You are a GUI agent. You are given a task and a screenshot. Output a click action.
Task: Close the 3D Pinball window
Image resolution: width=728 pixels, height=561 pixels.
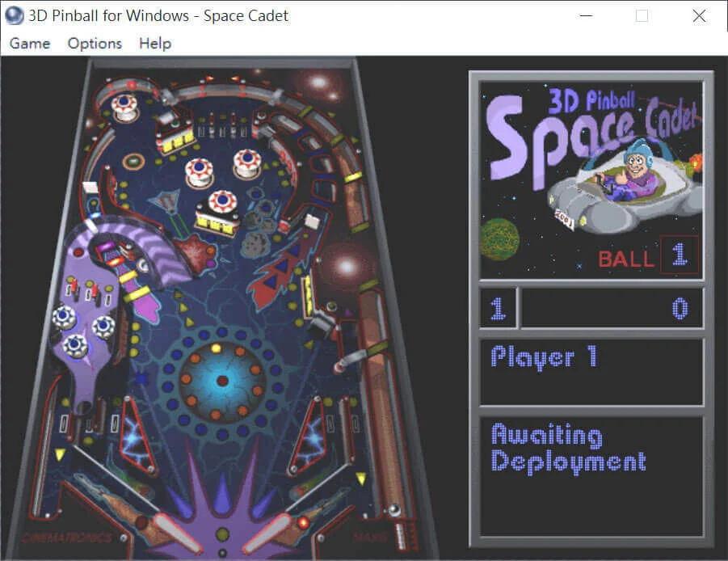click(699, 15)
